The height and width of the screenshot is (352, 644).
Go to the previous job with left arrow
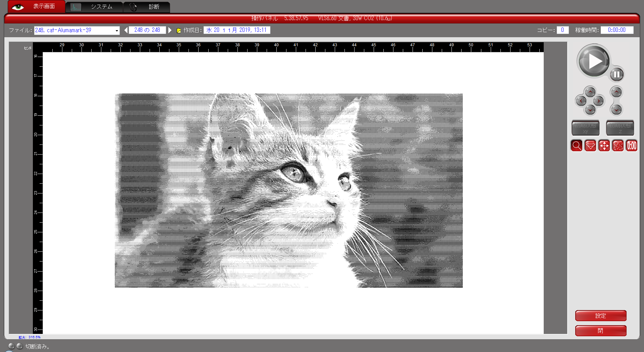pyautogui.click(x=126, y=30)
